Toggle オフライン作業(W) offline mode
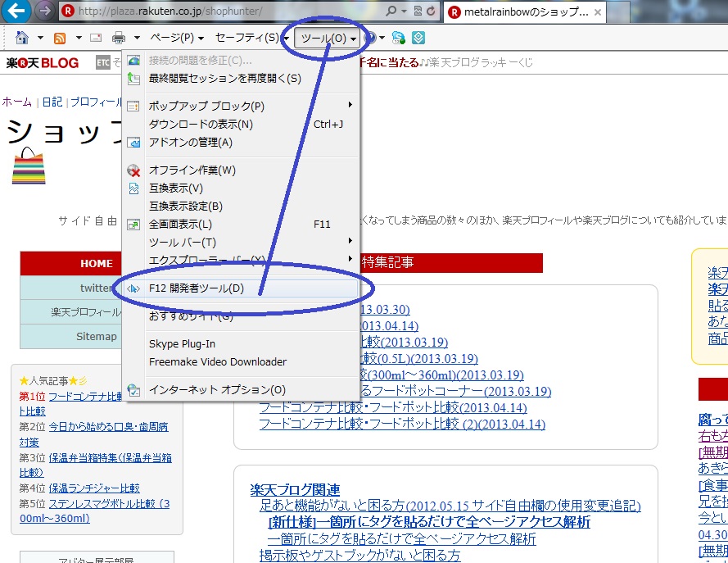This screenshot has height=563, width=728. pyautogui.click(x=192, y=170)
